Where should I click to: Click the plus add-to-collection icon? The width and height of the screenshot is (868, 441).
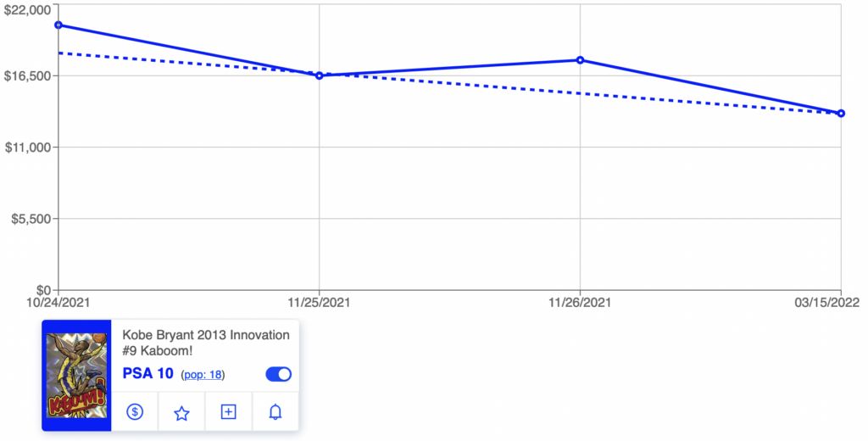coord(229,411)
